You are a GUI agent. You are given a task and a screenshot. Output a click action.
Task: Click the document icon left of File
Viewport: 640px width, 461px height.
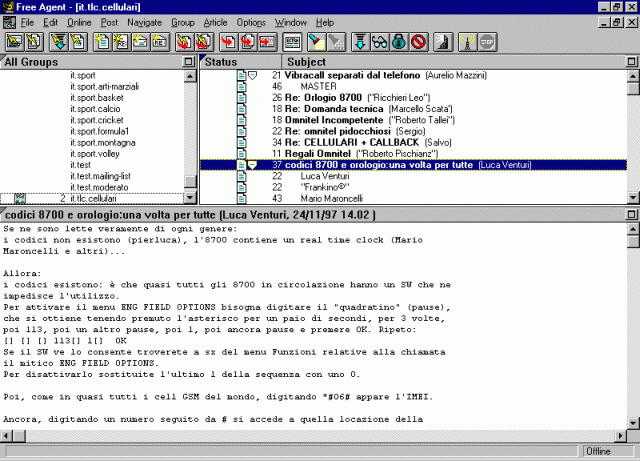point(9,22)
